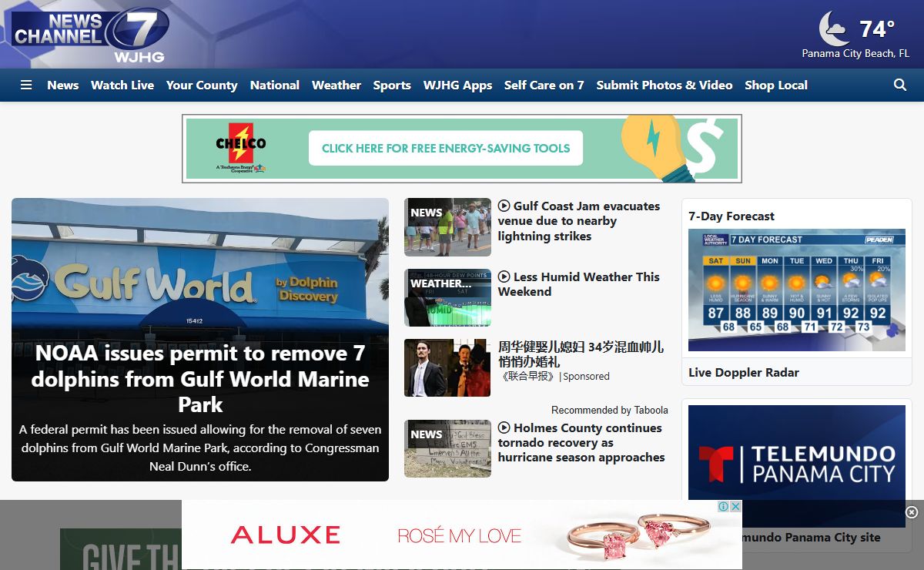Click Holmes County sign thumbnail

click(x=447, y=448)
